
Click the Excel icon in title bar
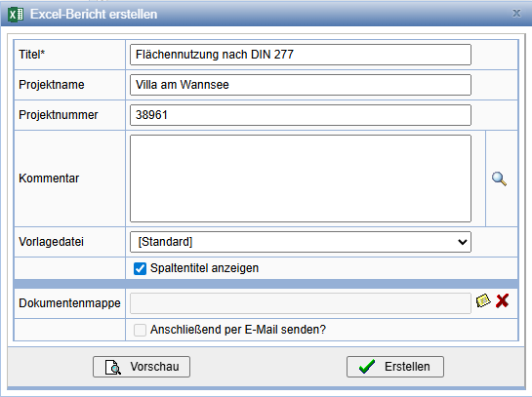pos(16,15)
